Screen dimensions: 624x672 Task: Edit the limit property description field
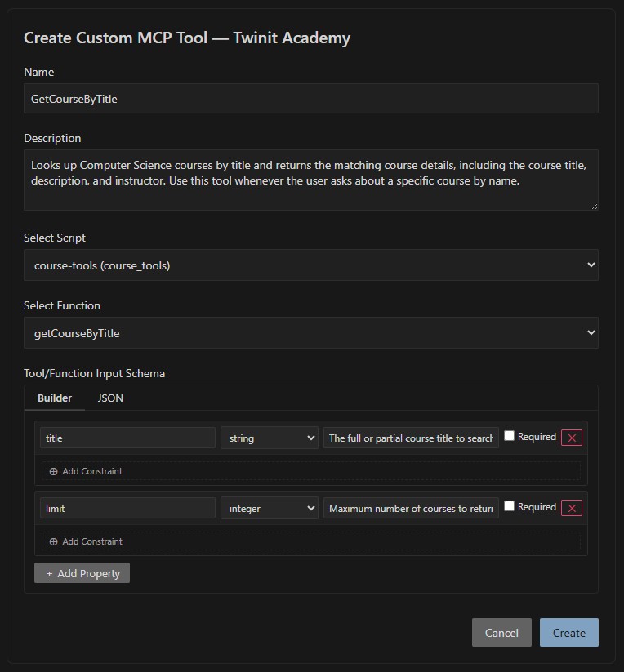point(411,508)
